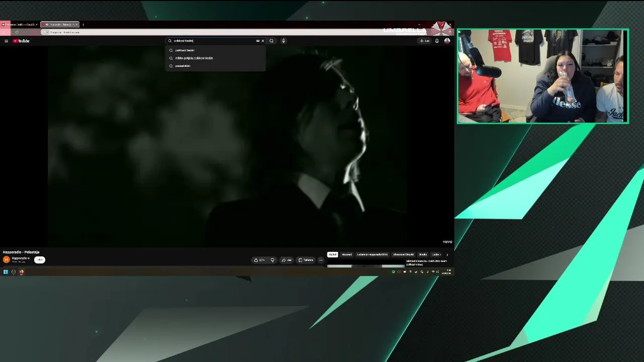Dislike the video with the thumbs-down button
Screen dimensions: 644x362
point(272,260)
